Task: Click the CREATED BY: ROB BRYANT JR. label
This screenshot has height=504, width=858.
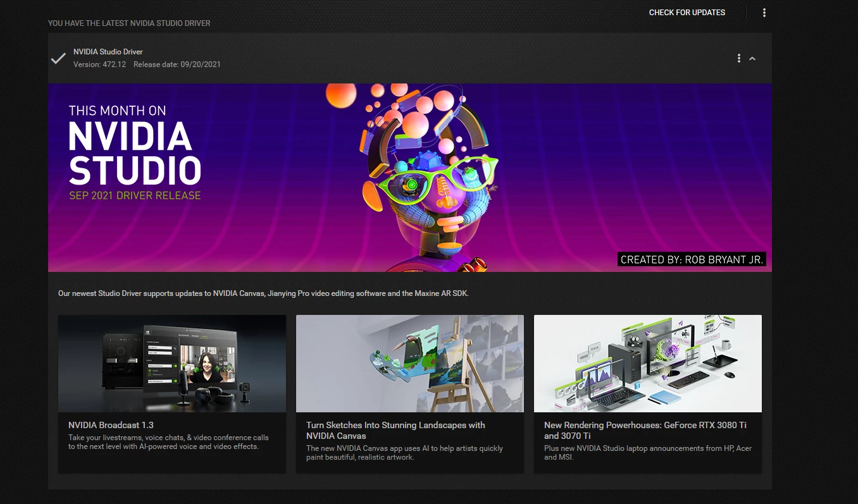Action: (x=692, y=260)
